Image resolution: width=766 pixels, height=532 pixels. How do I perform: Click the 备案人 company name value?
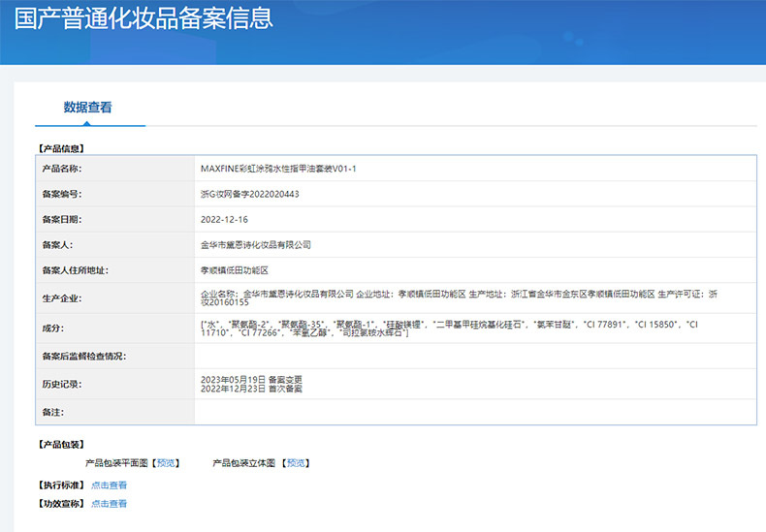click(x=255, y=245)
